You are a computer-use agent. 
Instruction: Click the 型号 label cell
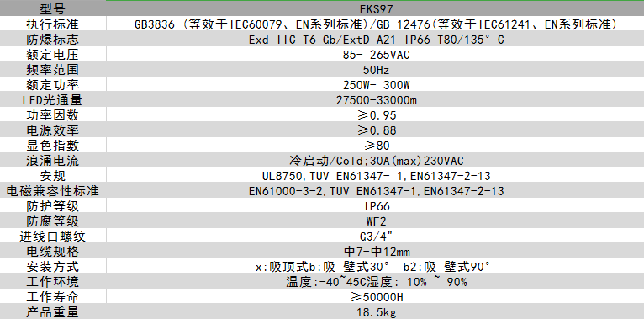click(53, 9)
